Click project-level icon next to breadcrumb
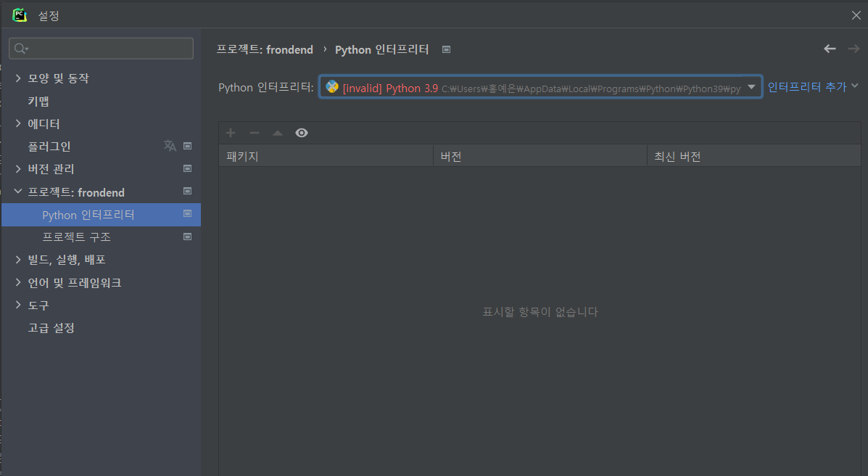 (446, 49)
